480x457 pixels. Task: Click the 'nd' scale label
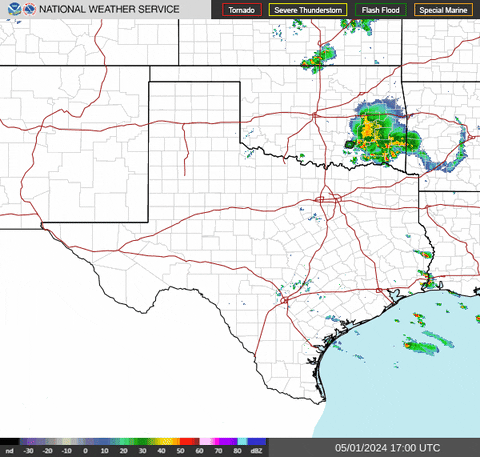[x=9, y=451]
